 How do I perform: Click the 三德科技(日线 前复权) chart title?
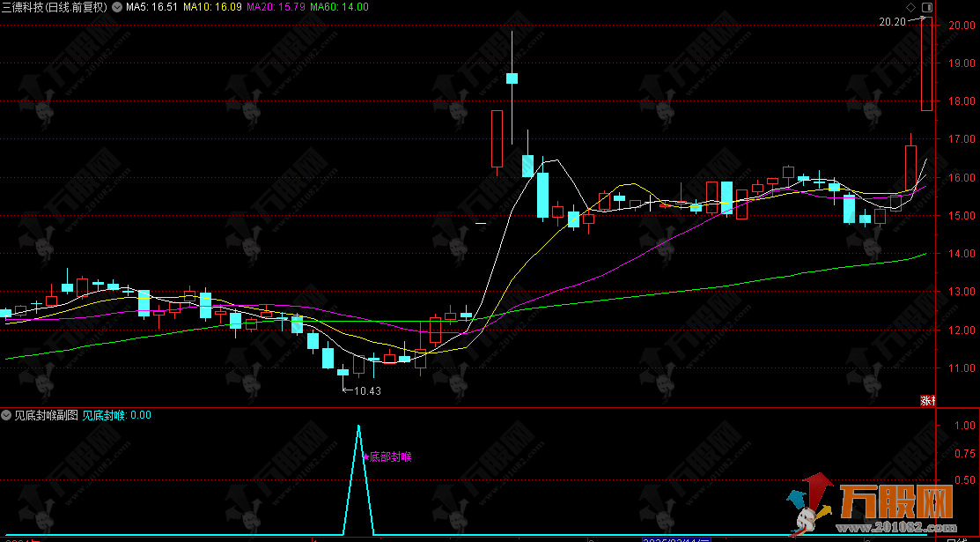point(55,8)
